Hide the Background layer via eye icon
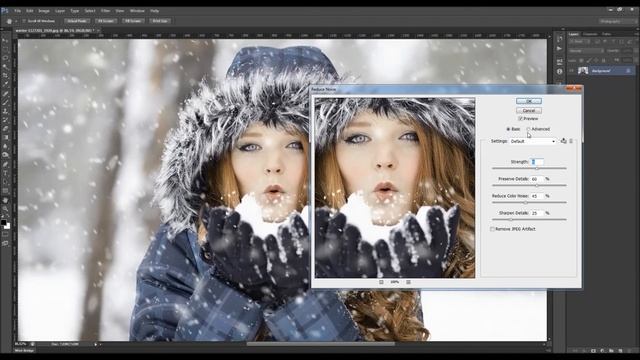640x360 pixels. click(572, 71)
